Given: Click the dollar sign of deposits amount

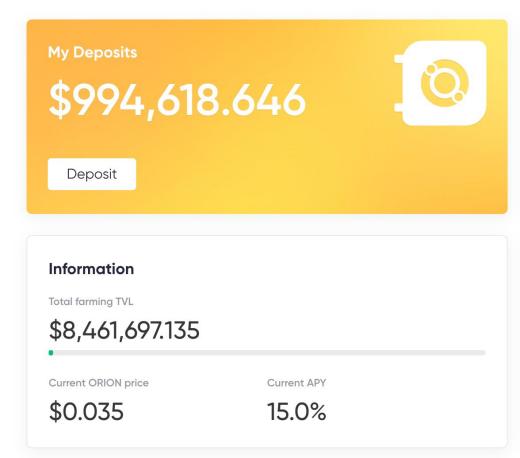Looking at the screenshot, I should 60,100.
